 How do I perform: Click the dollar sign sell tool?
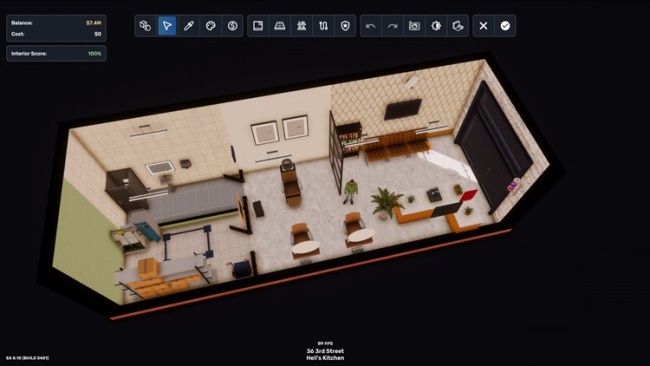[233, 26]
